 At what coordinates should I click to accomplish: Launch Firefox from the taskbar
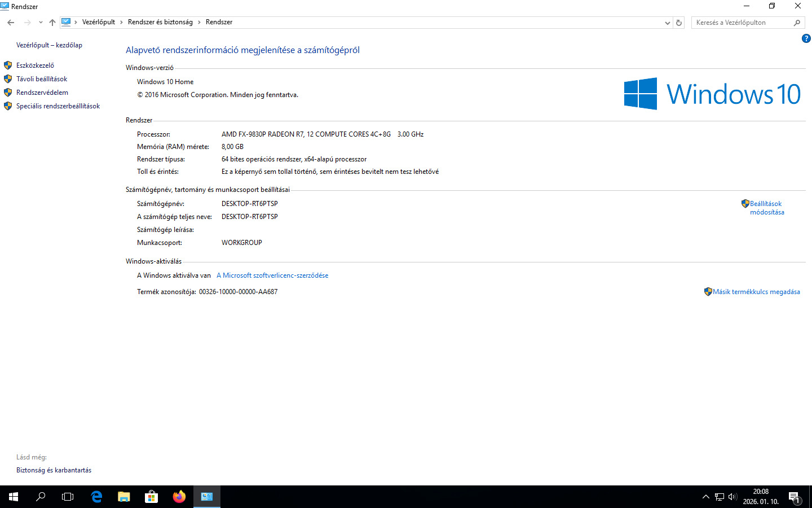tap(179, 497)
